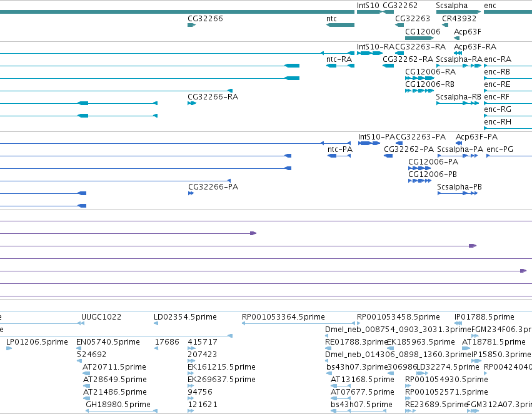Image resolution: width=532 pixels, height=414 pixels.
Task: Select the RE01788.3prime EST label
Action: tap(356, 343)
